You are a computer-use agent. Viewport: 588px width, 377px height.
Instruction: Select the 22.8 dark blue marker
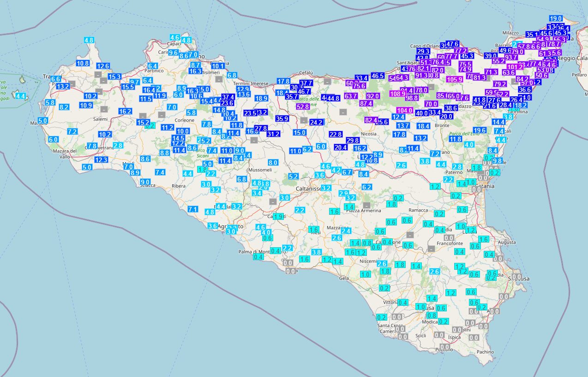coord(336,134)
